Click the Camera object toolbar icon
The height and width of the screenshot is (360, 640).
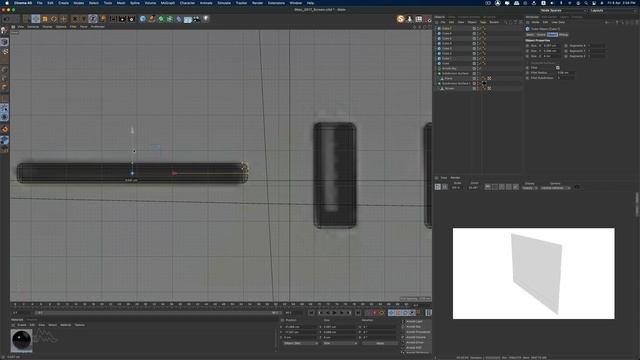click(197, 19)
